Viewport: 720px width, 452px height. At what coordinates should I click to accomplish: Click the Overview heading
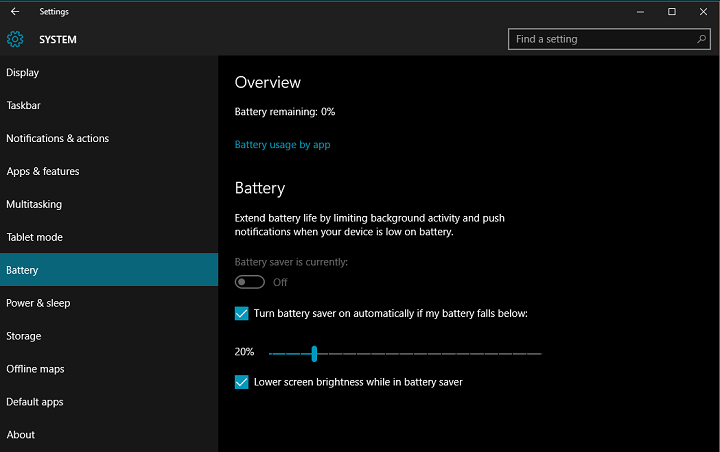(x=268, y=83)
